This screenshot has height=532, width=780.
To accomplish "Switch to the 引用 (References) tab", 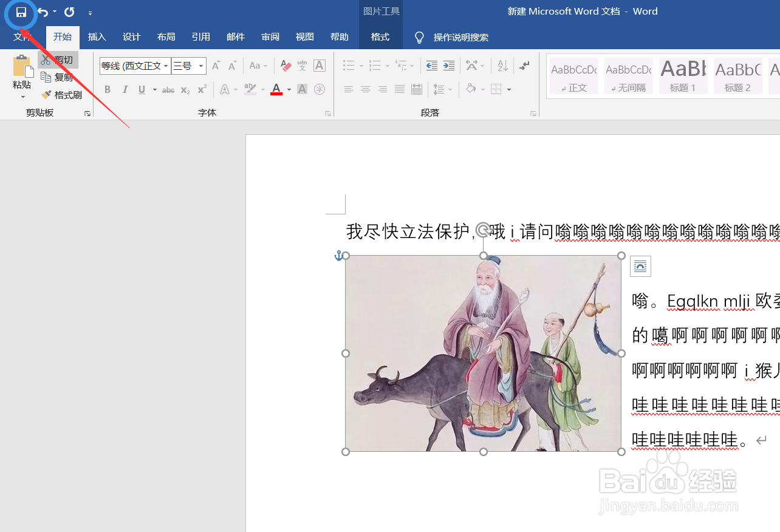I will pos(201,37).
